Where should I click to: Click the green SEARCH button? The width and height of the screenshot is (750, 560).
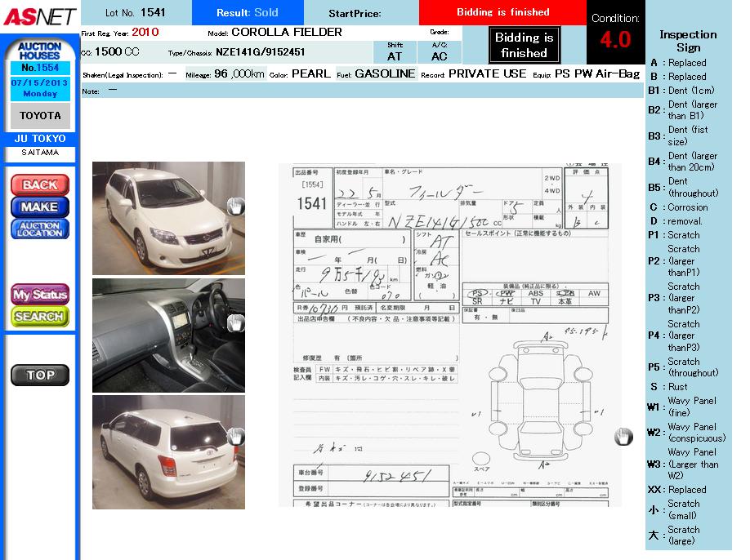click(x=39, y=316)
